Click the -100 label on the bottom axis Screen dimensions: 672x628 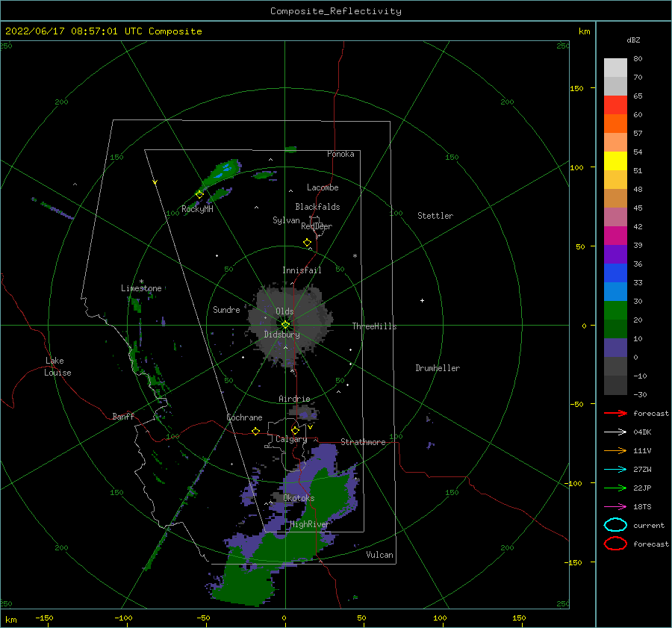(123, 618)
